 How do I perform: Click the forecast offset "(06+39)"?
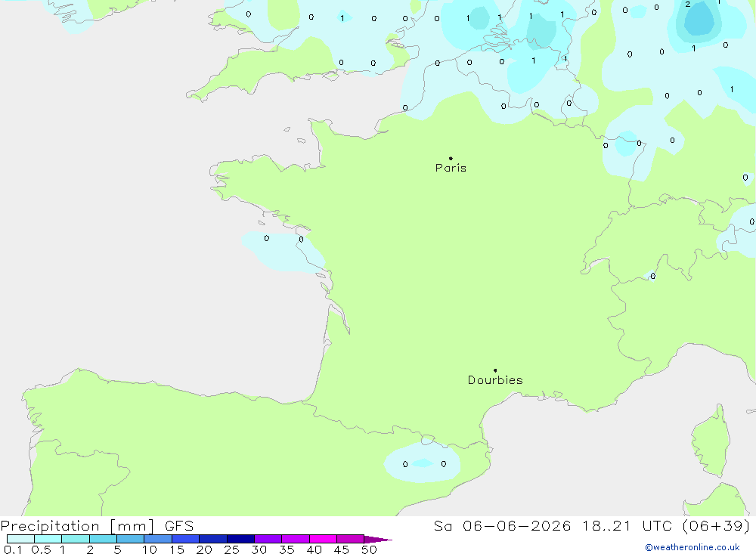(717, 526)
